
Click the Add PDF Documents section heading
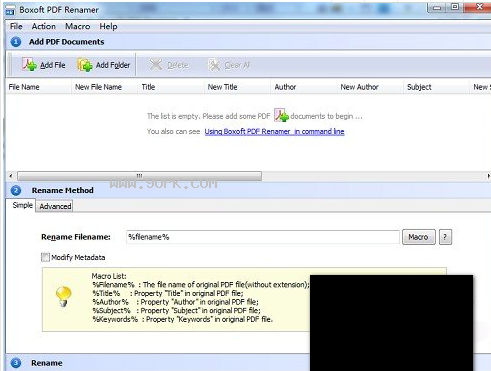coord(67,42)
